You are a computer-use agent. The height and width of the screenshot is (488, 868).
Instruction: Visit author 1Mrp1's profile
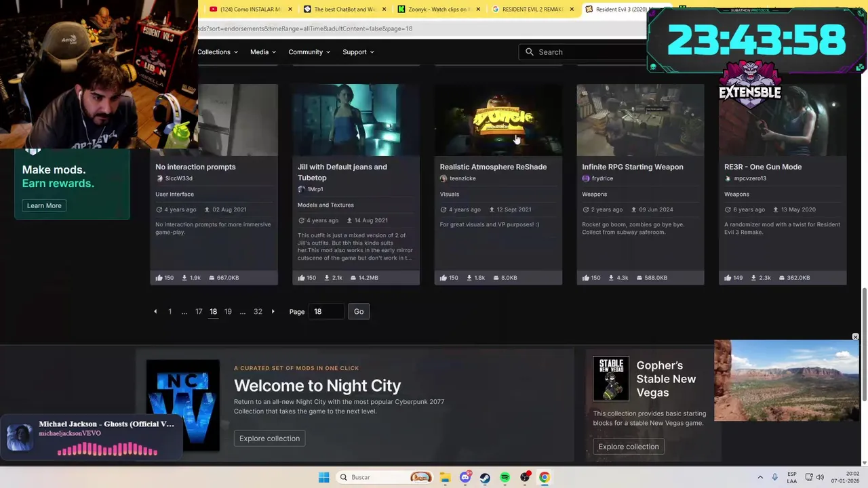click(315, 189)
